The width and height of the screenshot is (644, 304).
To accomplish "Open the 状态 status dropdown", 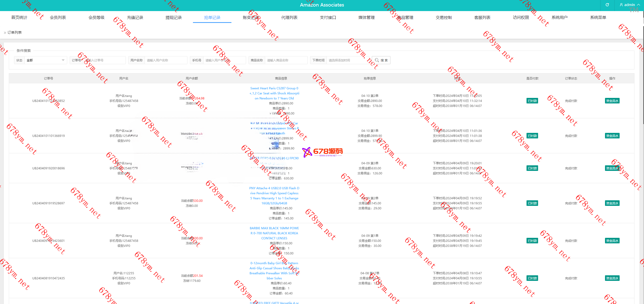I will point(46,60).
